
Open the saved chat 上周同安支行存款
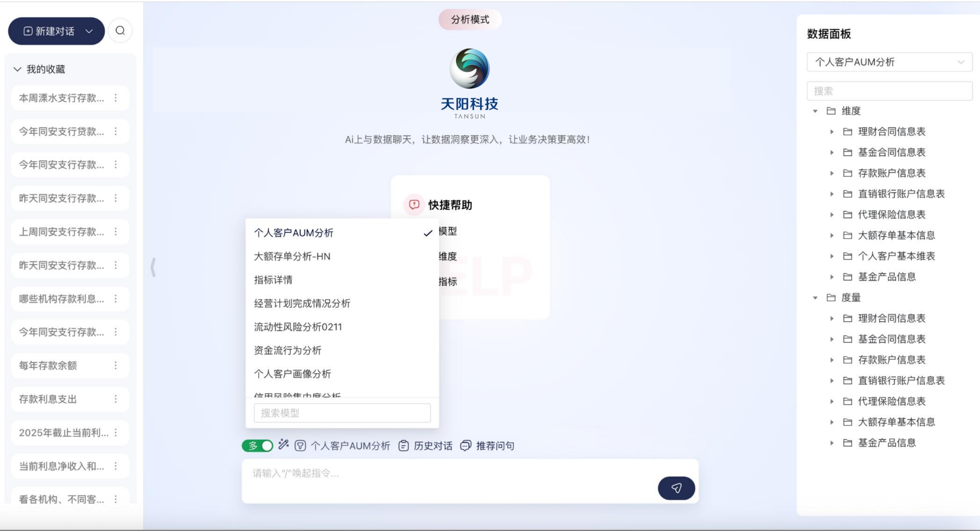tap(62, 232)
